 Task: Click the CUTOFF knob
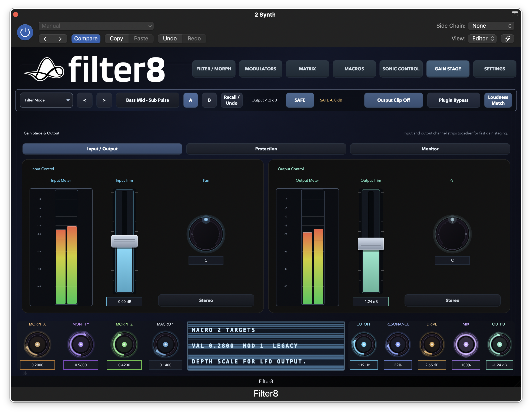[364, 344]
